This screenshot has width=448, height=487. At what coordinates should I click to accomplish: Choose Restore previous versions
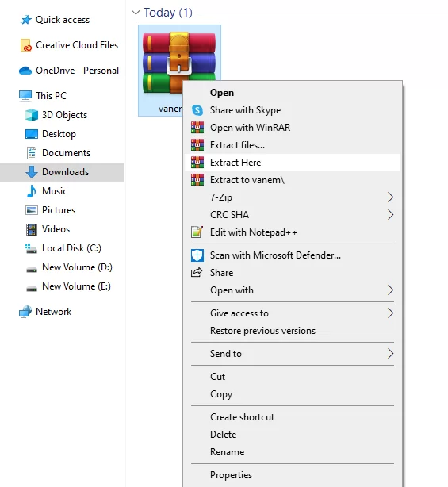click(293, 331)
